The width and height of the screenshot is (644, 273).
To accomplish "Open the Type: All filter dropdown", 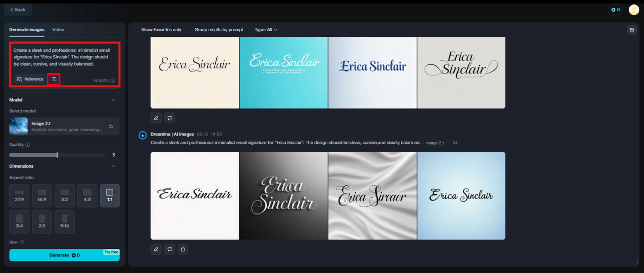I will (x=266, y=30).
